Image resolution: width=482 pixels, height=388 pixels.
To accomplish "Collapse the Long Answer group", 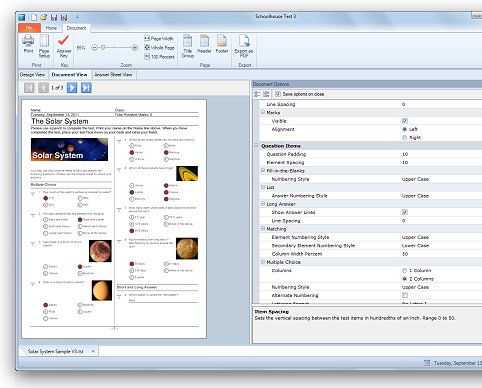I will 263,204.
